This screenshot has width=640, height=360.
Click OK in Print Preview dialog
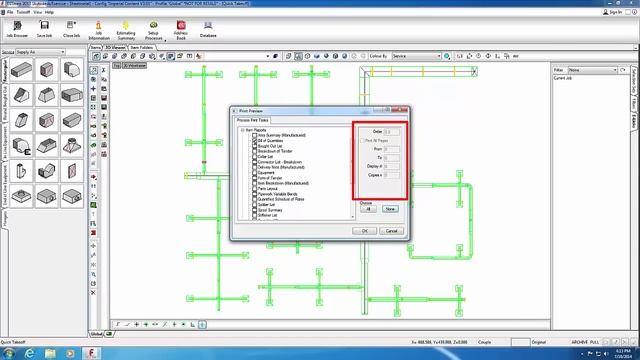364,231
